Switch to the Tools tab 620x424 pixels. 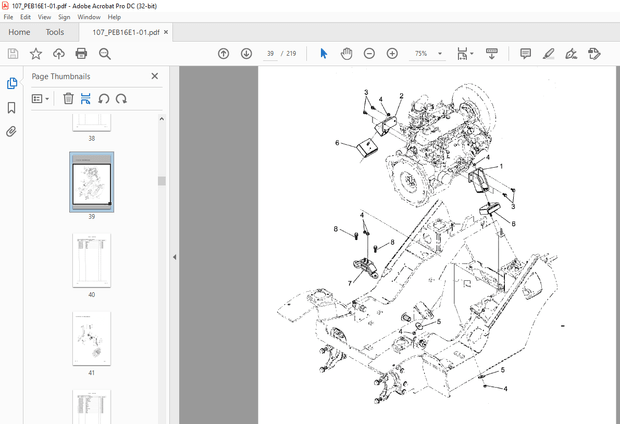pos(55,32)
